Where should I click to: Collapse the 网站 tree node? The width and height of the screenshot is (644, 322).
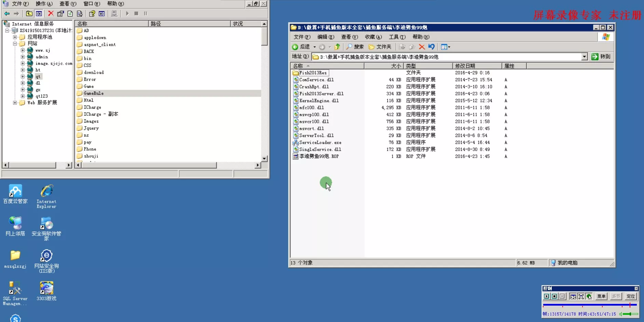(x=15, y=43)
